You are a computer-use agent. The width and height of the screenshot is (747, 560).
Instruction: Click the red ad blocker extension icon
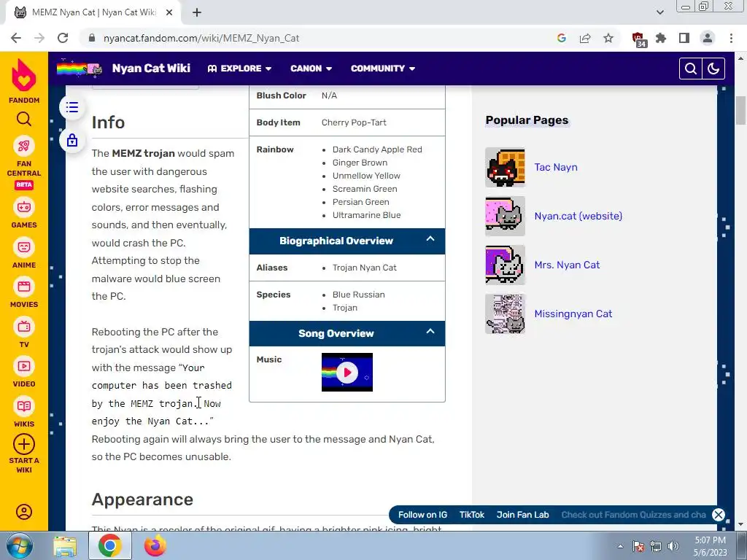pyautogui.click(x=638, y=39)
